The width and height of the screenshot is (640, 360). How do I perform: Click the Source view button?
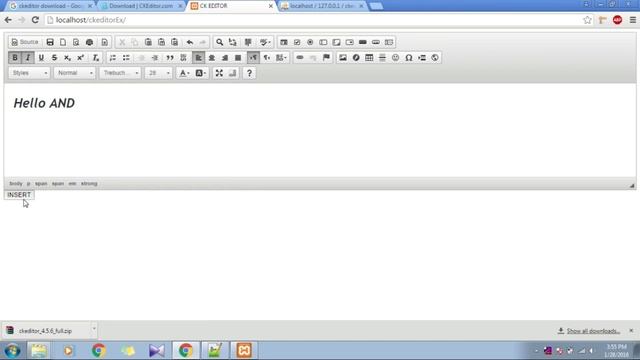pos(25,42)
